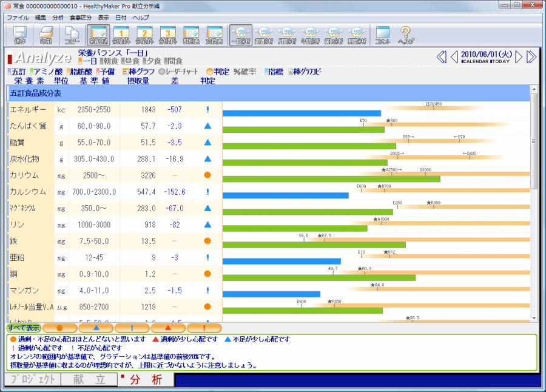Click the 保存 (save) toolbar icon

click(x=19, y=35)
